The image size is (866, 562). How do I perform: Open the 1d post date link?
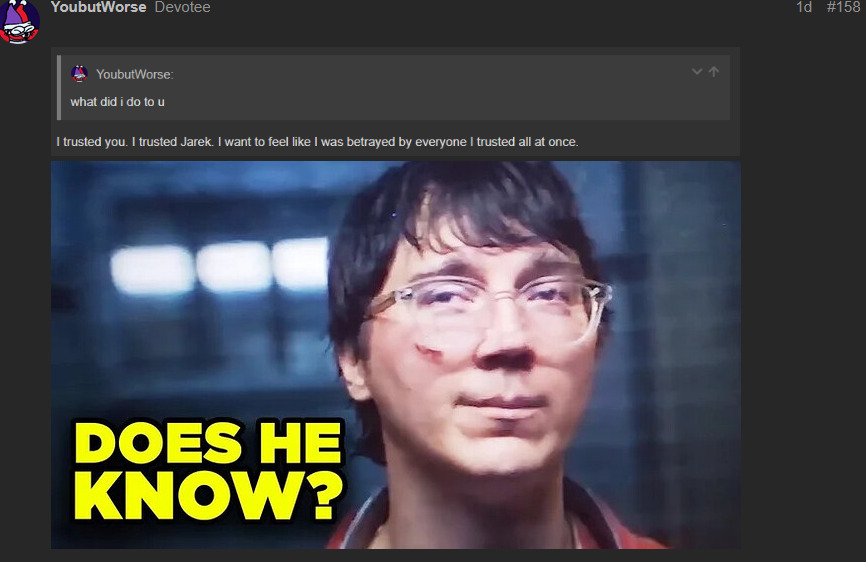[x=804, y=7]
